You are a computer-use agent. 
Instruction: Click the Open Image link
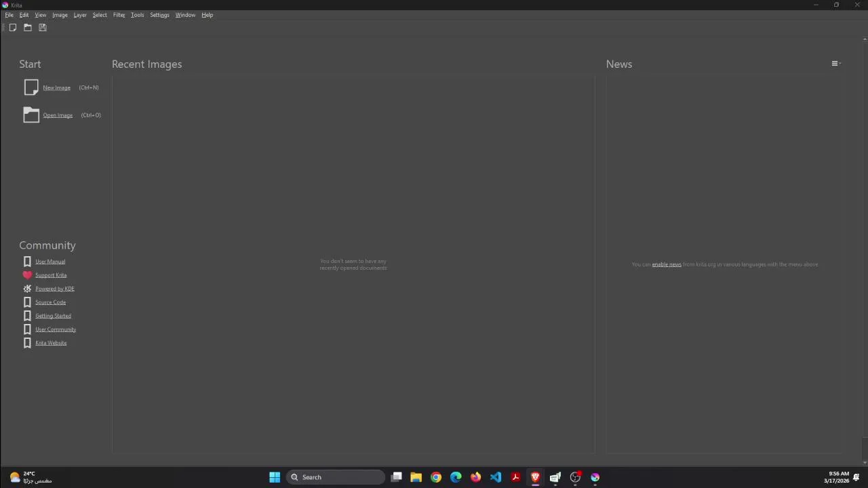click(x=58, y=115)
